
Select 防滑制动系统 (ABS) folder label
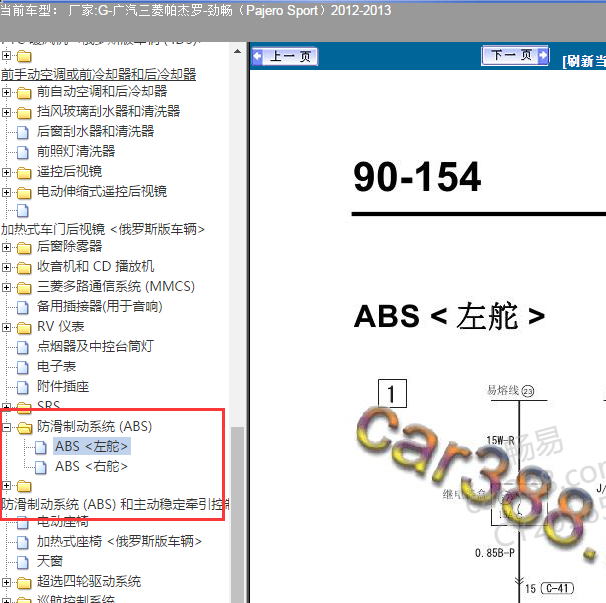coord(95,426)
